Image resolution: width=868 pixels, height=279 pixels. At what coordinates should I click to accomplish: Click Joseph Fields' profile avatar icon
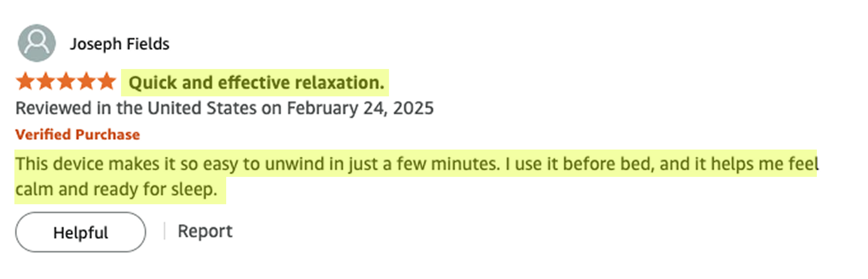point(37,43)
